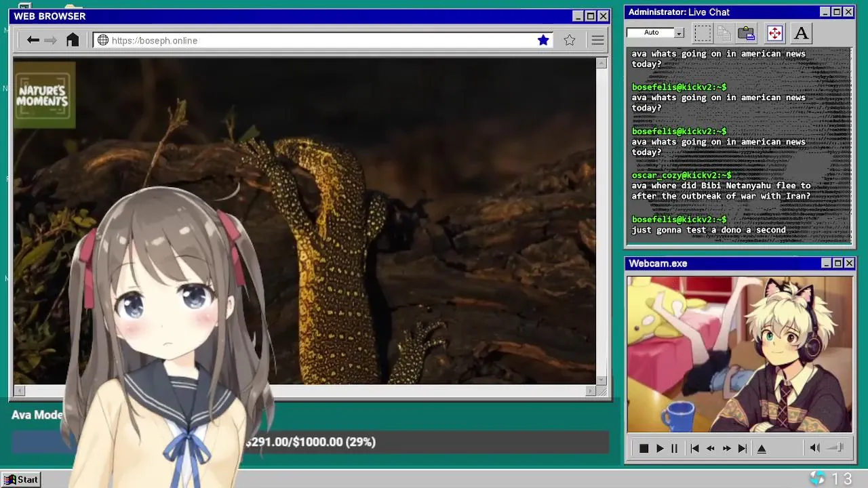Click the taskbar clock
Viewport: 868px width, 488px height.
[x=842, y=479]
